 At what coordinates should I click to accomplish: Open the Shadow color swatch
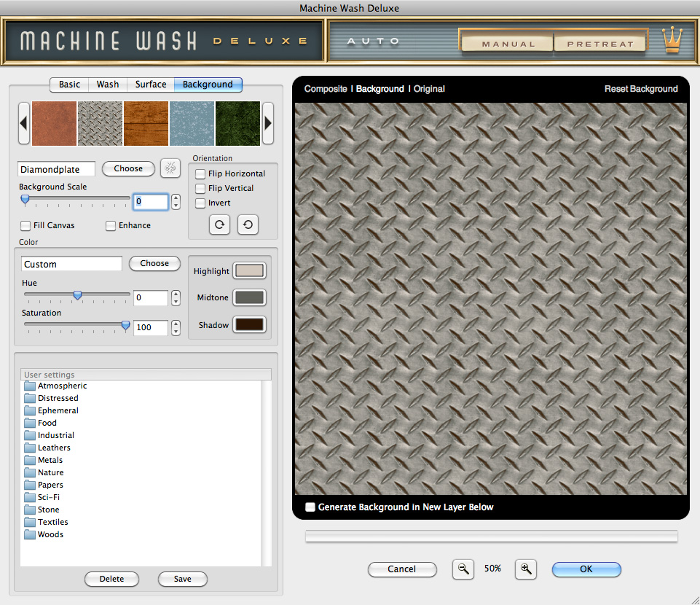click(250, 325)
